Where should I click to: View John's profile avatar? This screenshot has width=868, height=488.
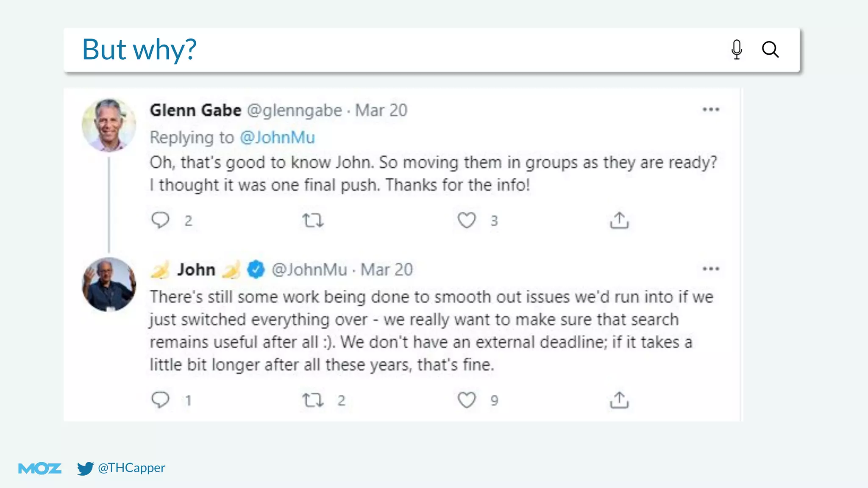pos(109,284)
